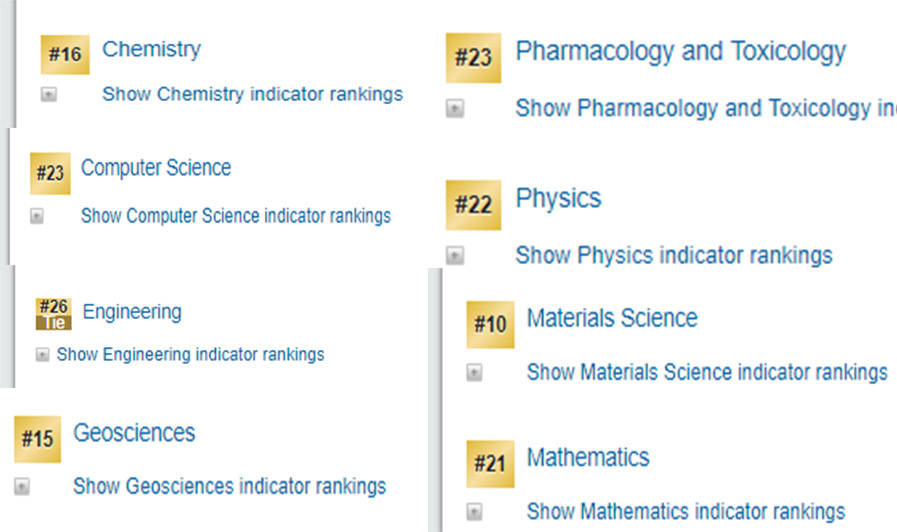Image resolution: width=897 pixels, height=532 pixels.
Task: Open the Materials Science subject link
Action: (x=611, y=318)
